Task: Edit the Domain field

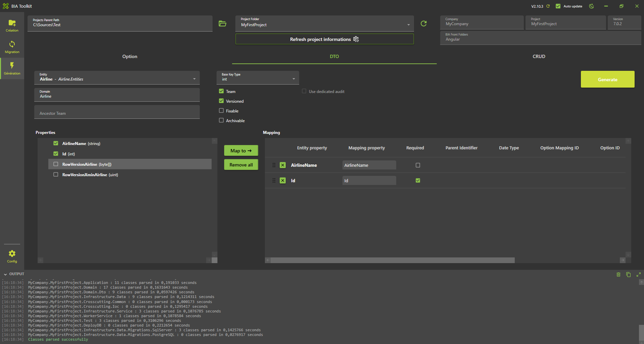Action: [x=117, y=95]
